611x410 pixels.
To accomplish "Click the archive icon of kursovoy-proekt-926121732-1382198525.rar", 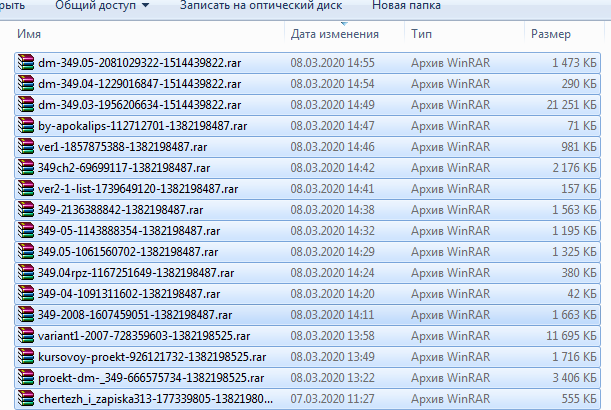I will (26, 357).
